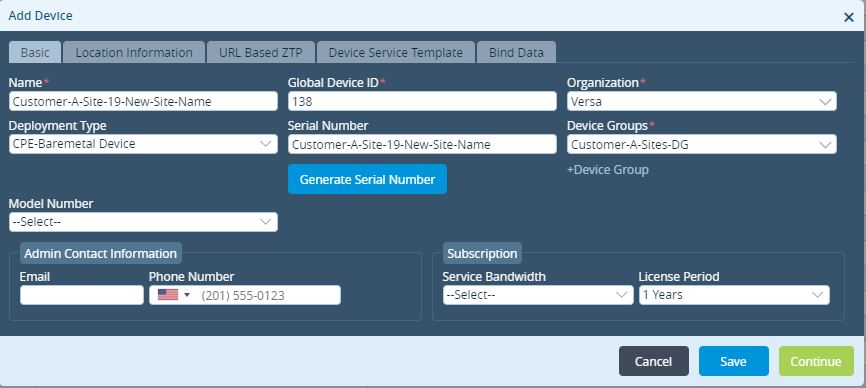
Task: Open the Organization dropdown
Action: pos(701,101)
